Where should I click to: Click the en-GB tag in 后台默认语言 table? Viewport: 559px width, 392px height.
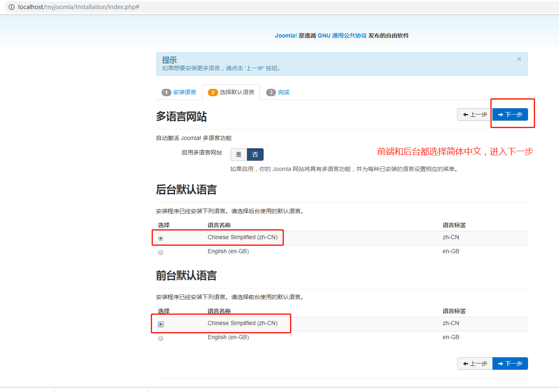click(x=451, y=251)
